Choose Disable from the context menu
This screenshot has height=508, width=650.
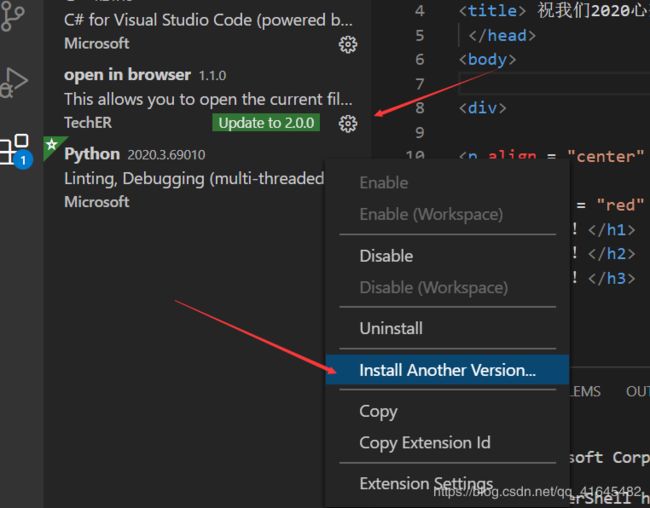[386, 256]
